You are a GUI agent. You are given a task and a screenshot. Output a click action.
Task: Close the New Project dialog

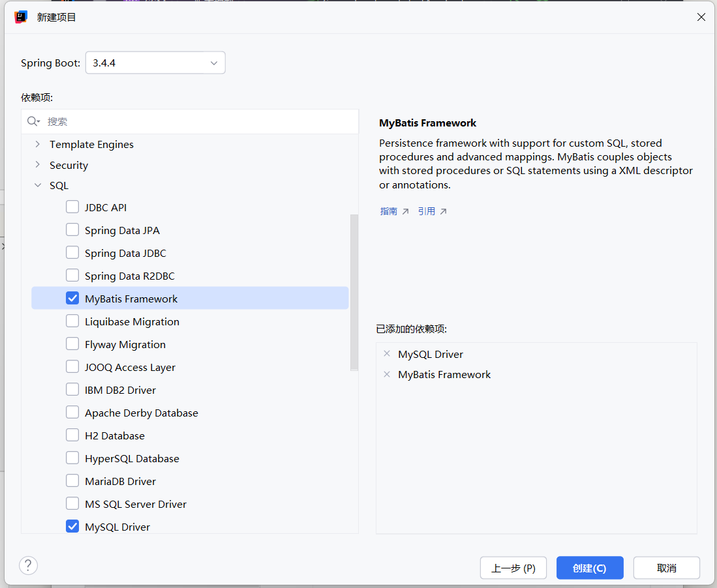pyautogui.click(x=701, y=17)
